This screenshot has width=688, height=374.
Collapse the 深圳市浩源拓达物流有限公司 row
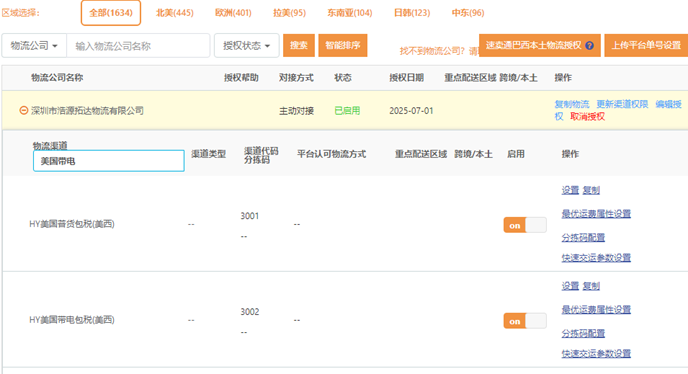24,110
